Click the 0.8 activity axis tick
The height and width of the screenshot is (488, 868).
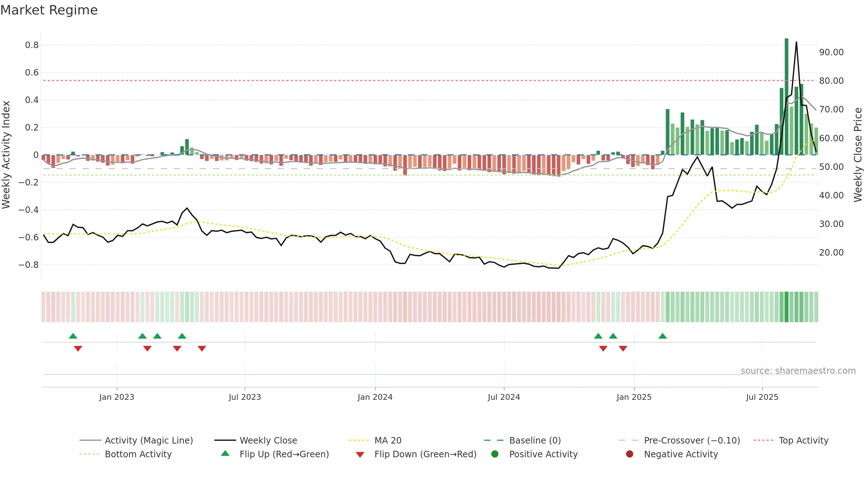tap(32, 45)
